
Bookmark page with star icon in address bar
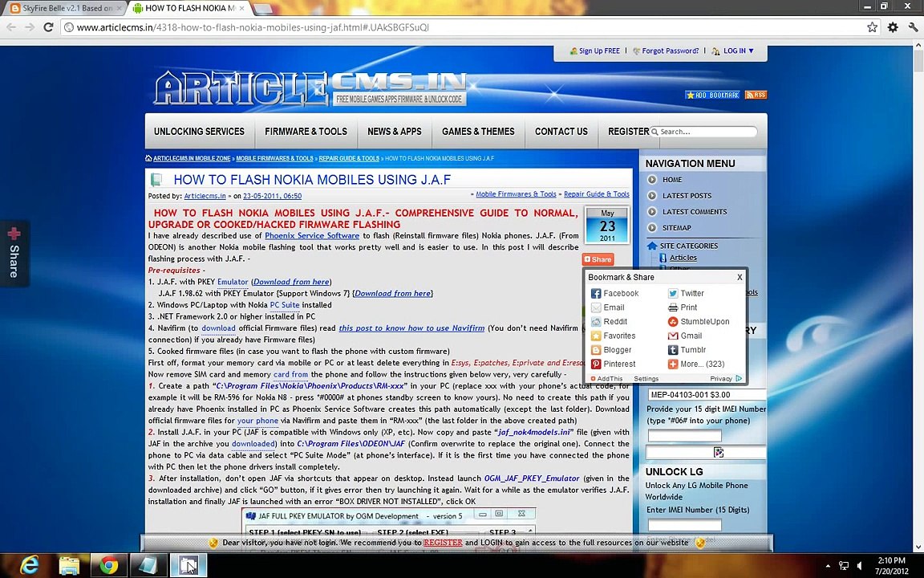[872, 27]
